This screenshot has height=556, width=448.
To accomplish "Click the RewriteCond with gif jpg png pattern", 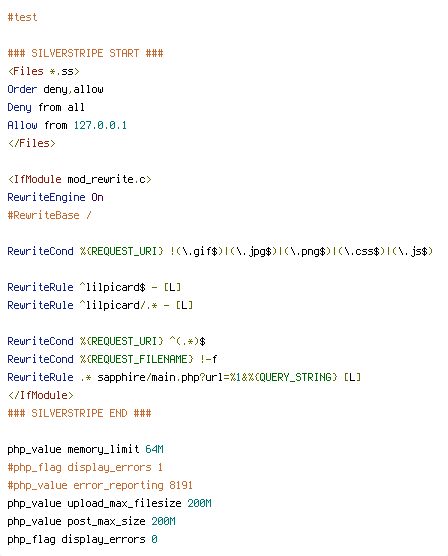I will click(220, 251).
